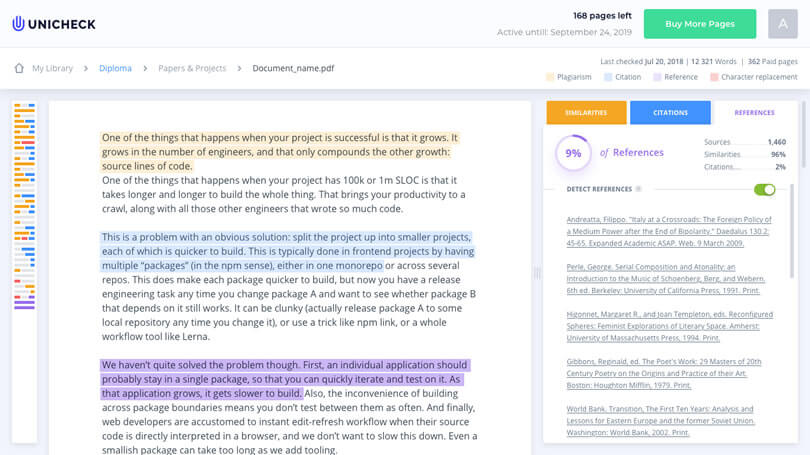810x455 pixels.
Task: Click the Unicheck logo icon
Action: click(x=19, y=24)
